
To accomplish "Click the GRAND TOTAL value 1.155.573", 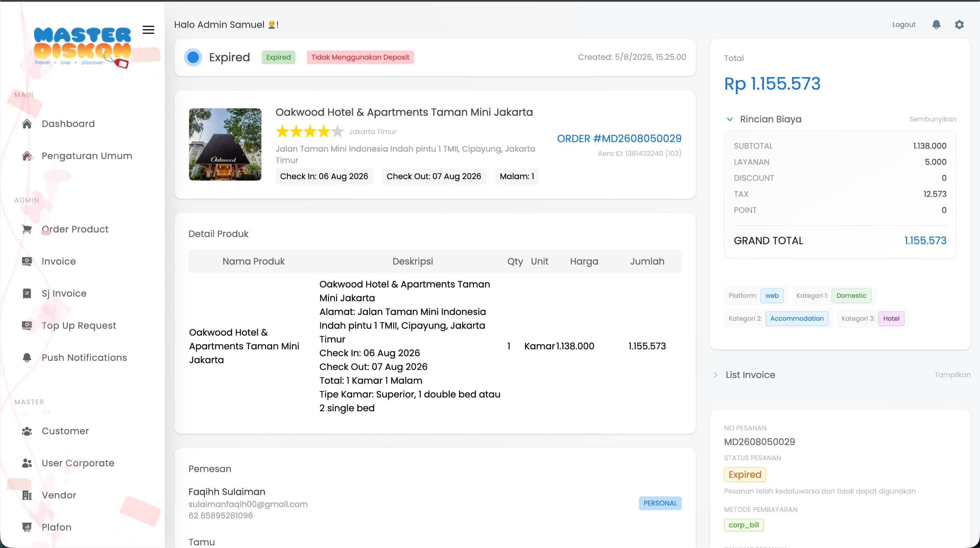I will [925, 240].
